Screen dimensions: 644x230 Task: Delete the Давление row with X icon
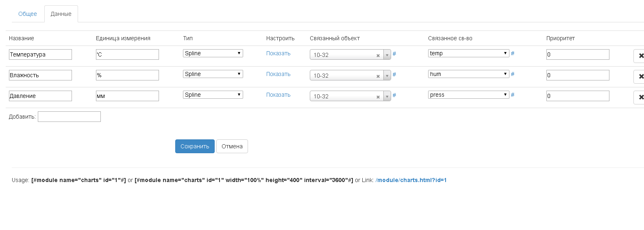point(640,97)
